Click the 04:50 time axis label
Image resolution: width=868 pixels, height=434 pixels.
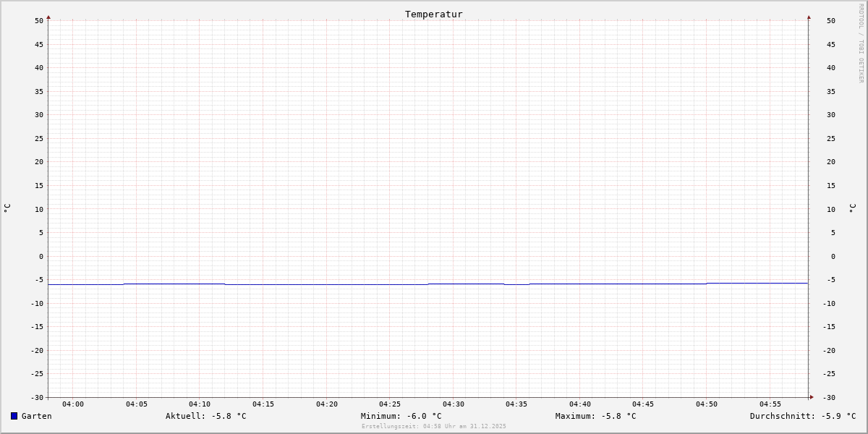tap(707, 404)
